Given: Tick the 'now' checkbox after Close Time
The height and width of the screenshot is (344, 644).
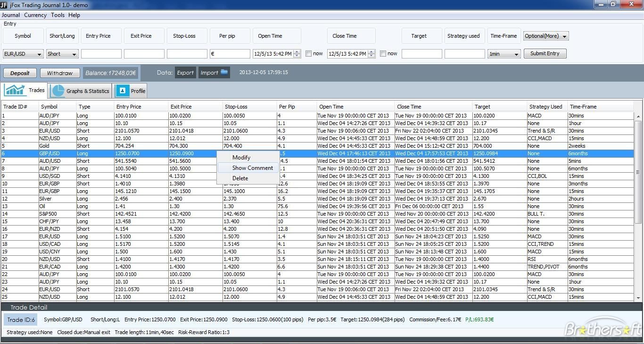Looking at the screenshot, I should point(383,54).
